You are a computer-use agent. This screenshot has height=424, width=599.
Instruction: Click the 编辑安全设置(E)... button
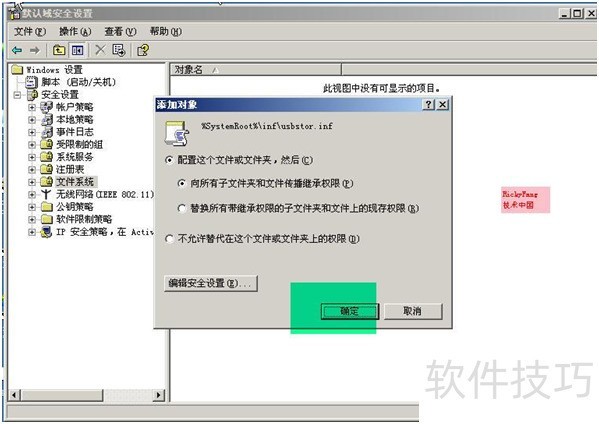(211, 283)
